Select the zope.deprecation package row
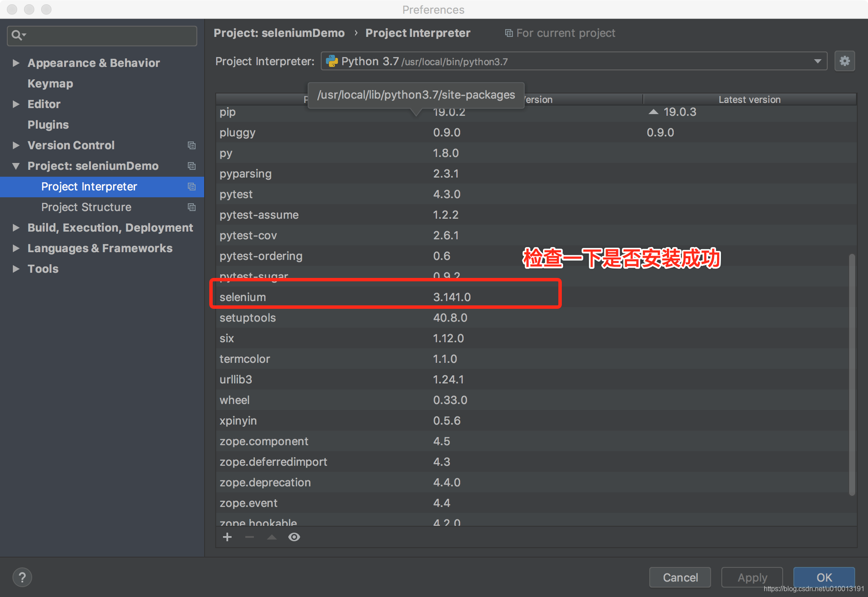Viewport: 868px width, 597px height. (x=536, y=482)
